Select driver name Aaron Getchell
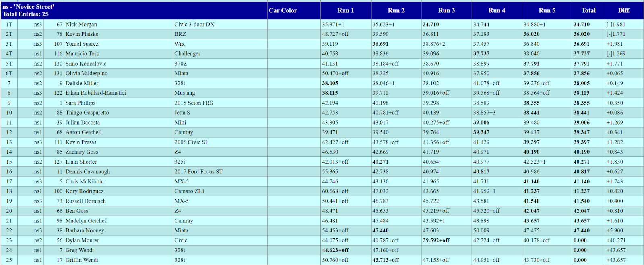The height and width of the screenshot is (265, 644). pos(84,132)
